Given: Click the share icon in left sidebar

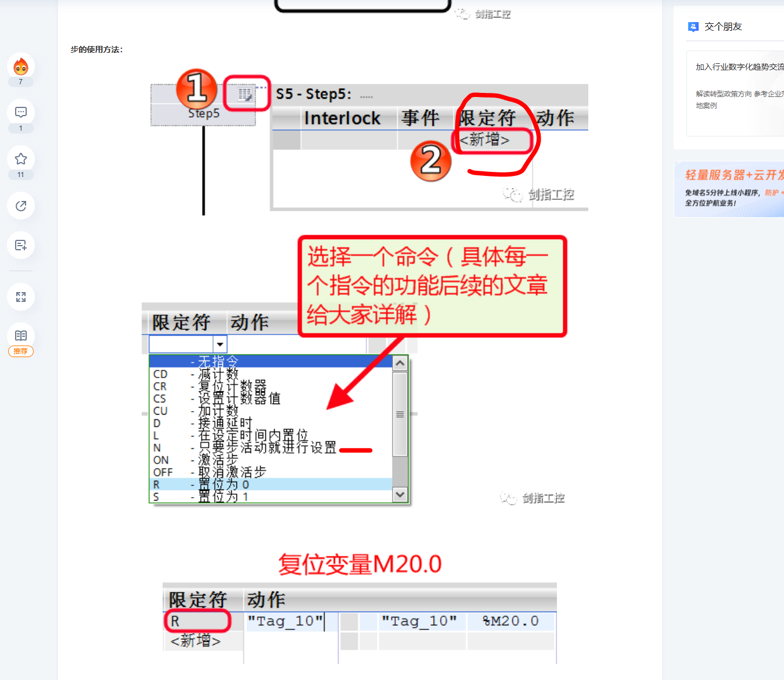Looking at the screenshot, I should [21, 206].
